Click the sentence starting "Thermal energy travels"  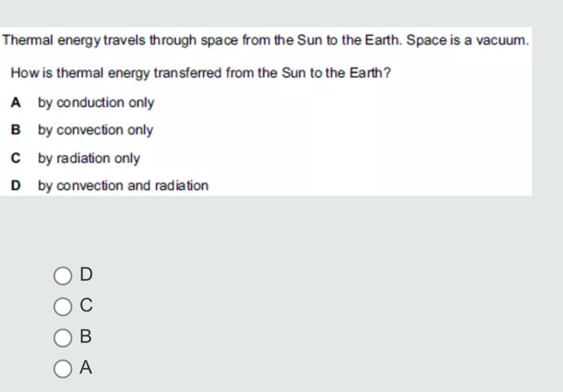[x=265, y=40]
